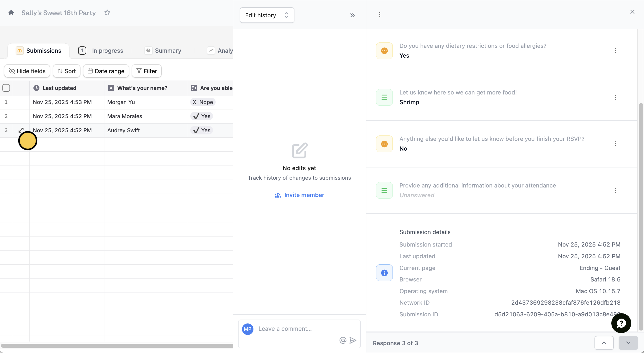Go to previous response with up chevron
Viewport: 644px width, 353px height.
(x=604, y=343)
